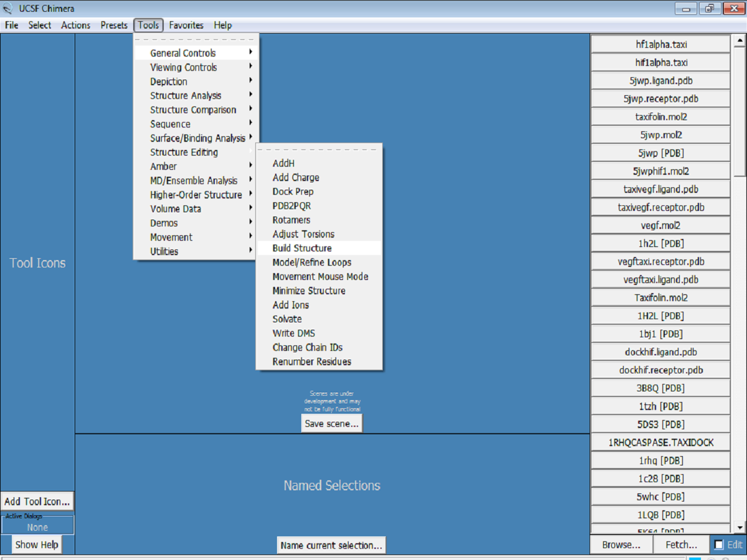Viewport: 747px width, 560px height.
Task: Open recent file vegf.mol2
Action: (x=660, y=225)
